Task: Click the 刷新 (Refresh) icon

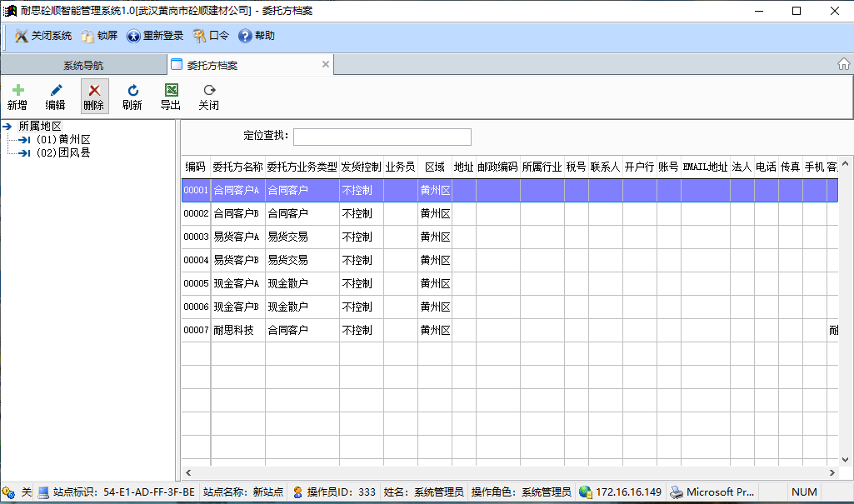Action: (x=132, y=91)
